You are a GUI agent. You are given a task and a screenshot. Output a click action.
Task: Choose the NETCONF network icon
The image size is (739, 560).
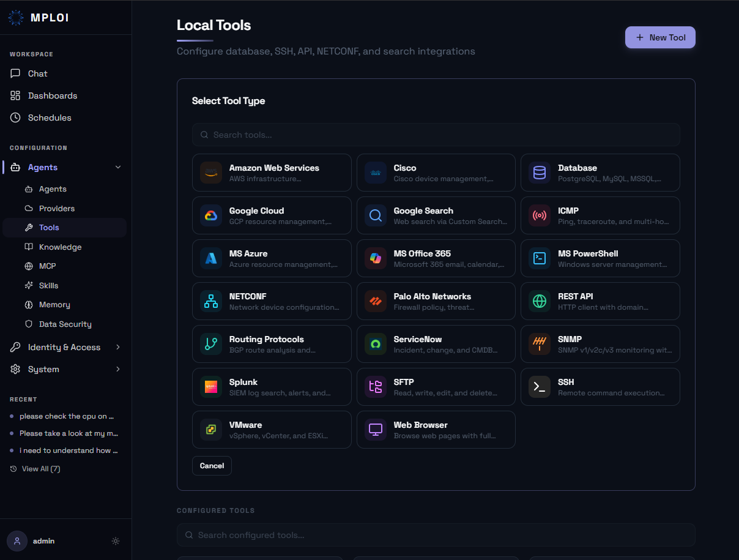[x=211, y=301]
